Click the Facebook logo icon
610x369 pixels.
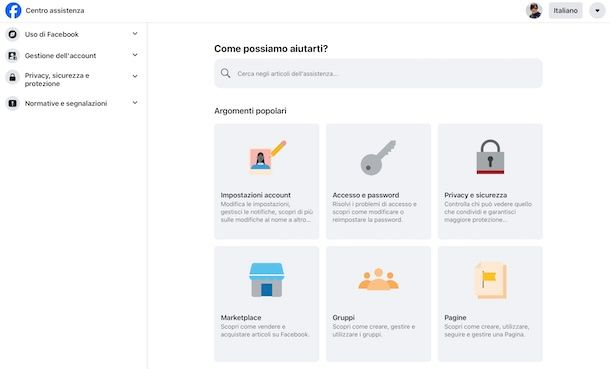coord(13,10)
